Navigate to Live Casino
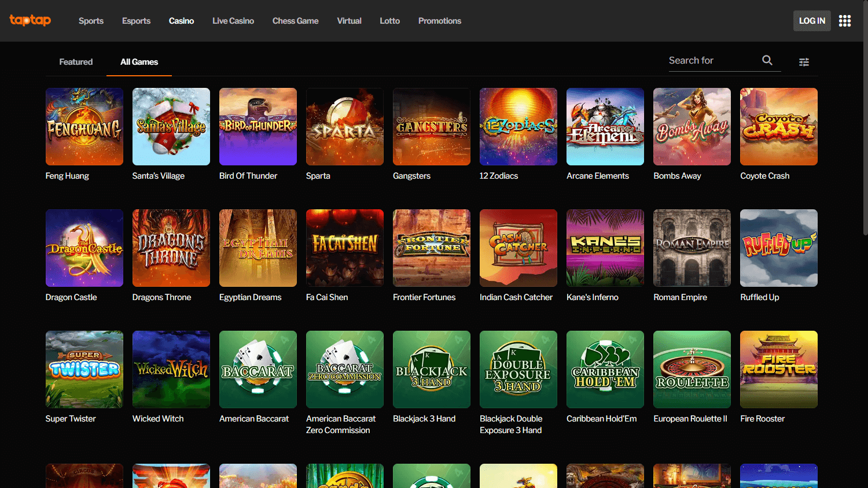The width and height of the screenshot is (868, 488). (233, 21)
